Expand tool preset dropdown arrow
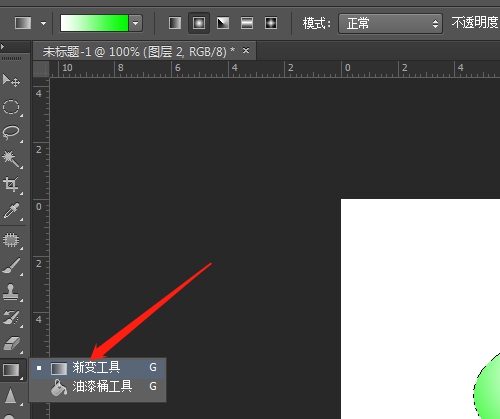The image size is (500, 419). click(x=43, y=23)
